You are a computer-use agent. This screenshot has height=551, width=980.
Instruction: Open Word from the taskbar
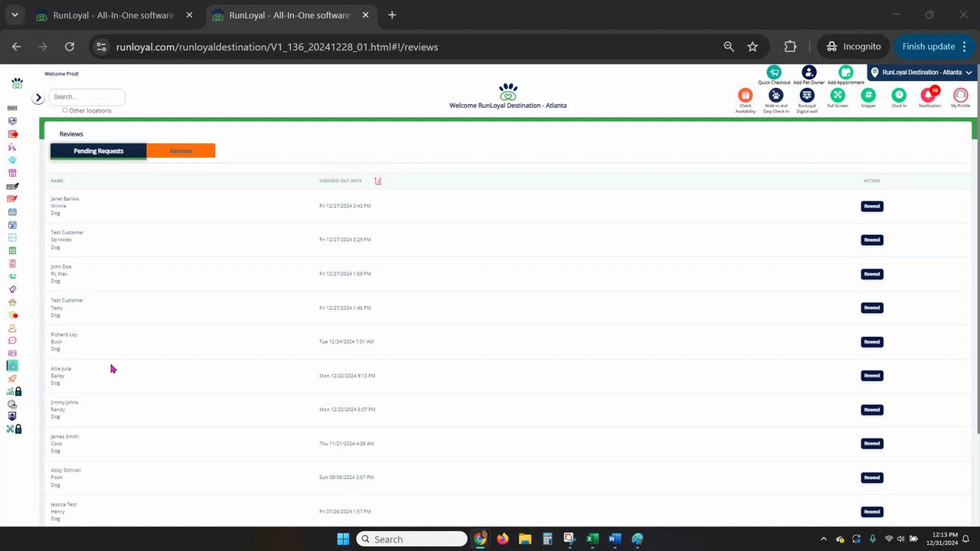614,539
